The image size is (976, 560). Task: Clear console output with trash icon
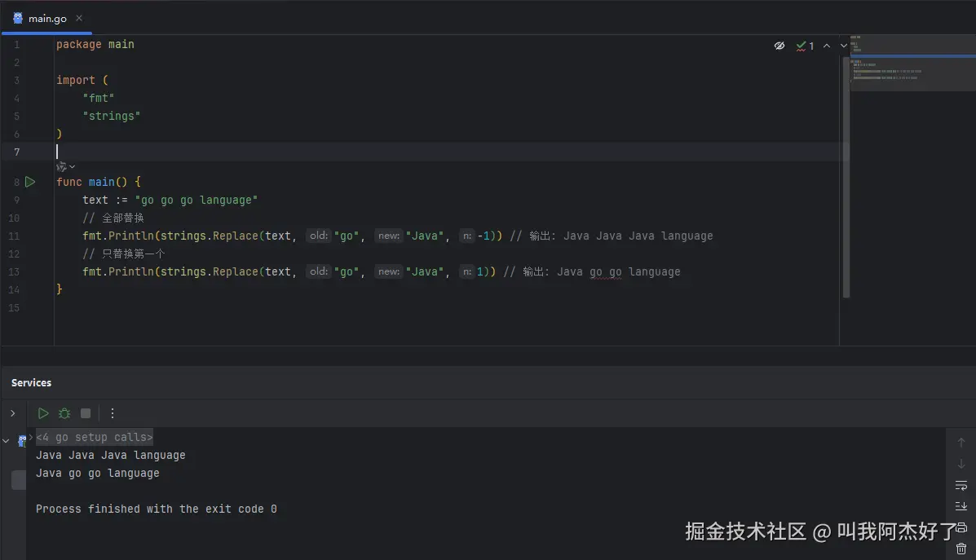961,549
